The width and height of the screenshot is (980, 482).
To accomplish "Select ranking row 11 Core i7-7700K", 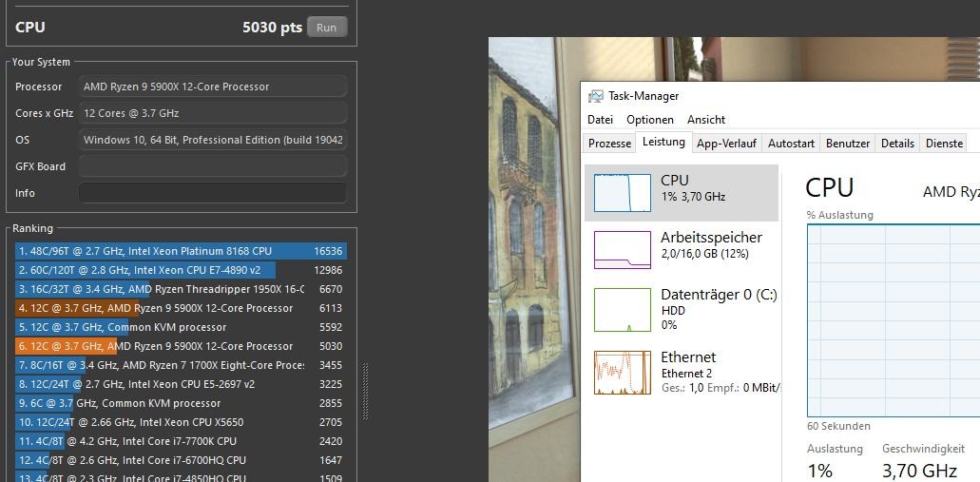I will point(181,441).
